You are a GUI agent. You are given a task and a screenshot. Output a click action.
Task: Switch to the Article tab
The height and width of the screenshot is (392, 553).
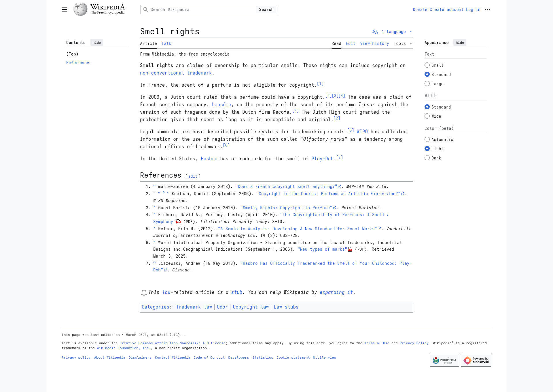point(148,43)
